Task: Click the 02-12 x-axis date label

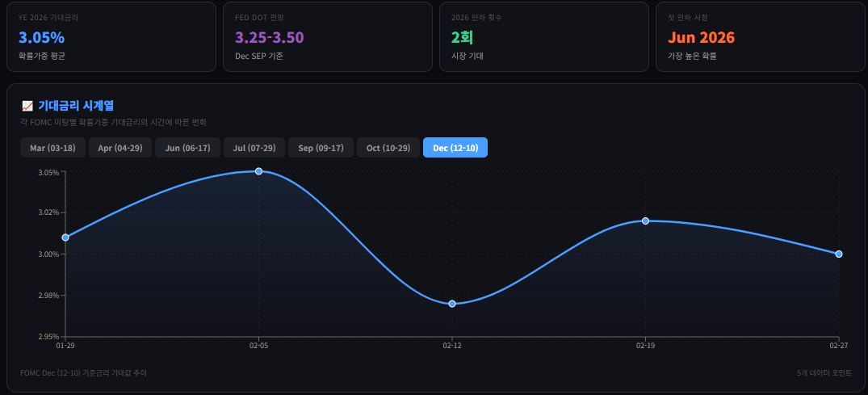Action: (x=452, y=346)
